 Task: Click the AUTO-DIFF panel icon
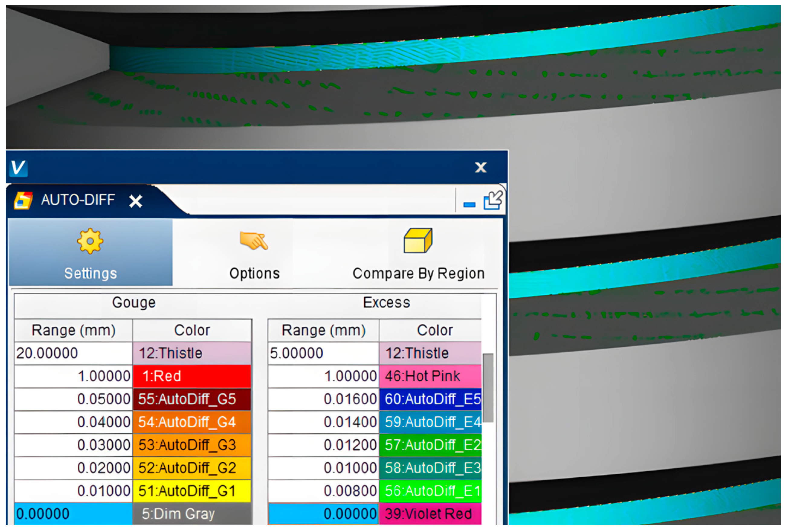click(23, 200)
